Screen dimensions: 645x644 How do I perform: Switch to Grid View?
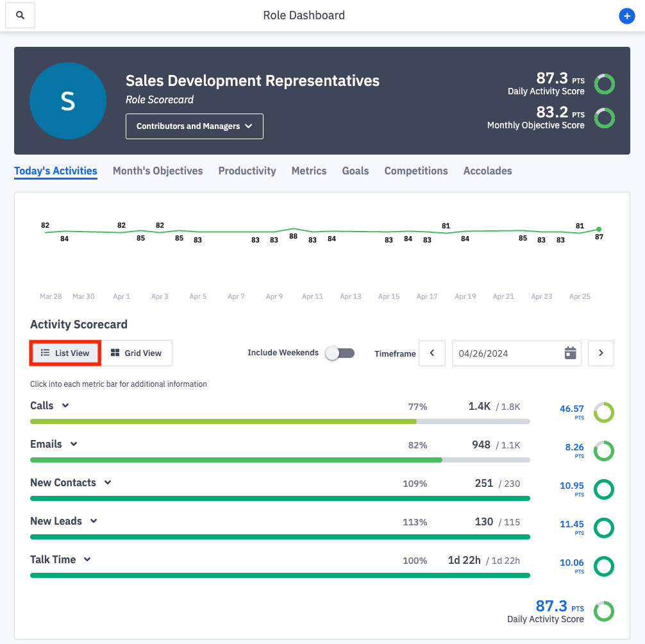[137, 353]
